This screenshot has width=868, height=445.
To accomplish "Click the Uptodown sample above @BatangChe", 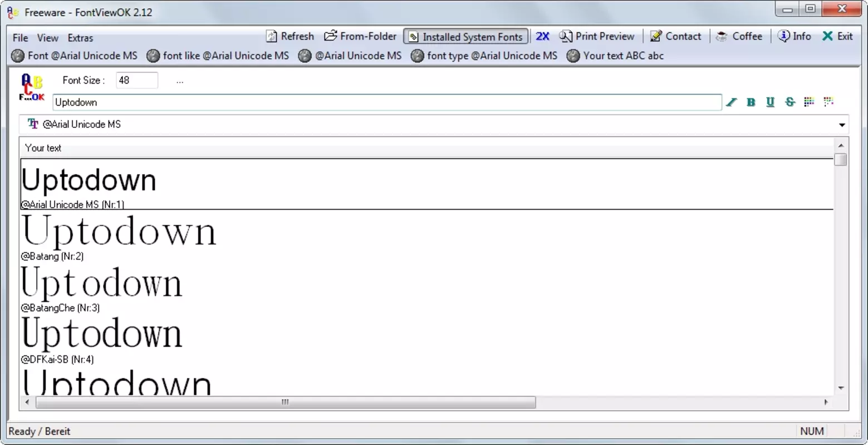I will (102, 283).
